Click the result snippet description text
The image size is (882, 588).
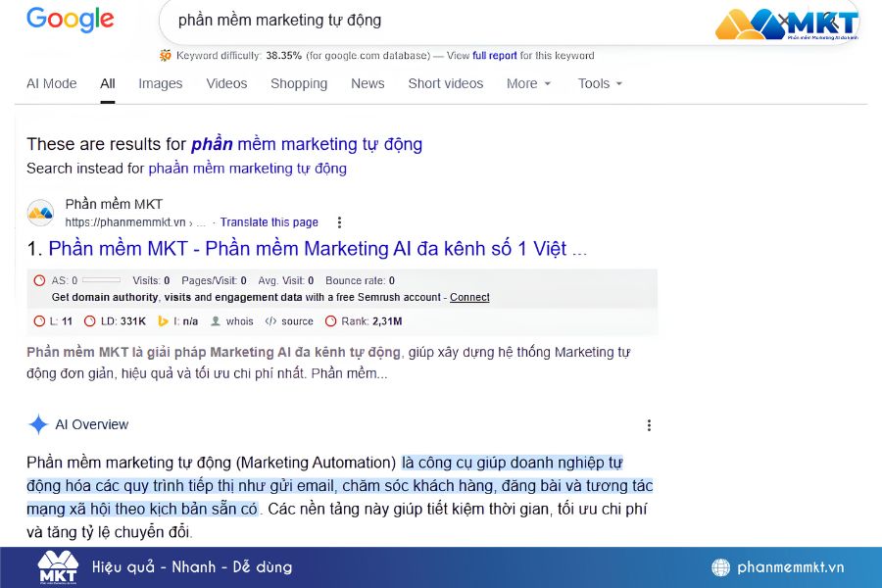coord(328,363)
